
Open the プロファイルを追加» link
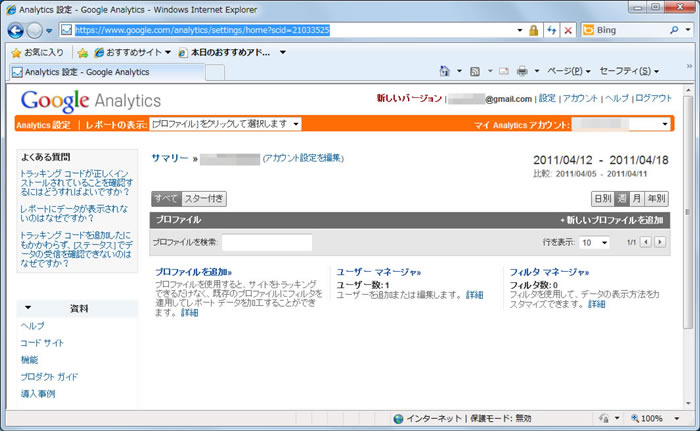(x=193, y=272)
